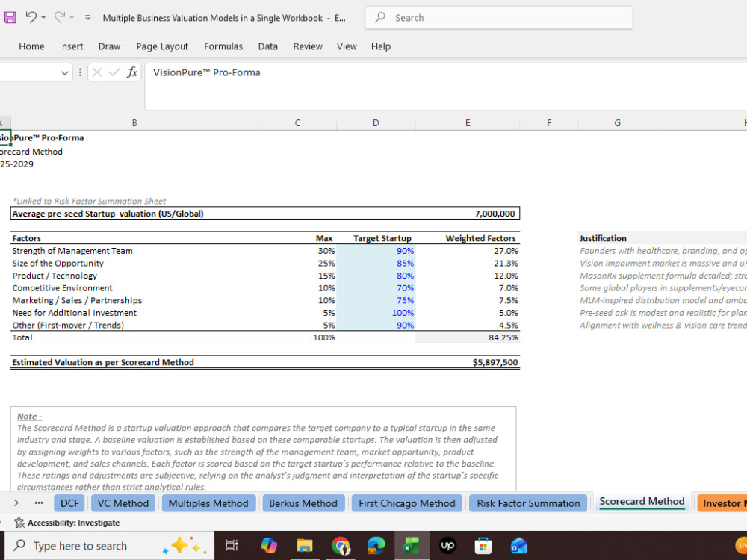The image size is (747, 560).
Task: Open Upwork app from the taskbar
Action: click(447, 546)
